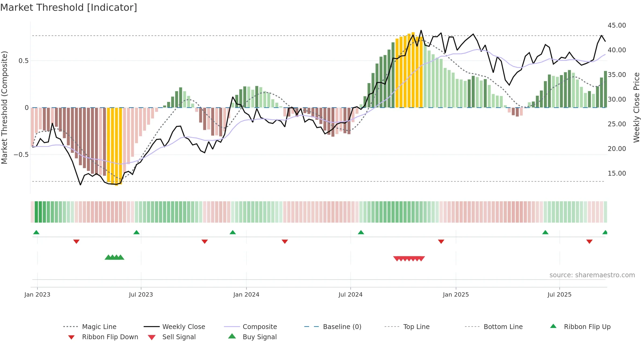Click the source: sharemaestro.com text
This screenshot has width=644, height=362.
(x=592, y=275)
